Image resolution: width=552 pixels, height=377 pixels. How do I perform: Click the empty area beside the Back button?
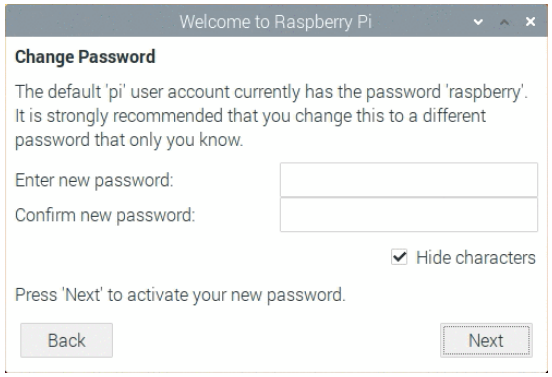pos(276,340)
